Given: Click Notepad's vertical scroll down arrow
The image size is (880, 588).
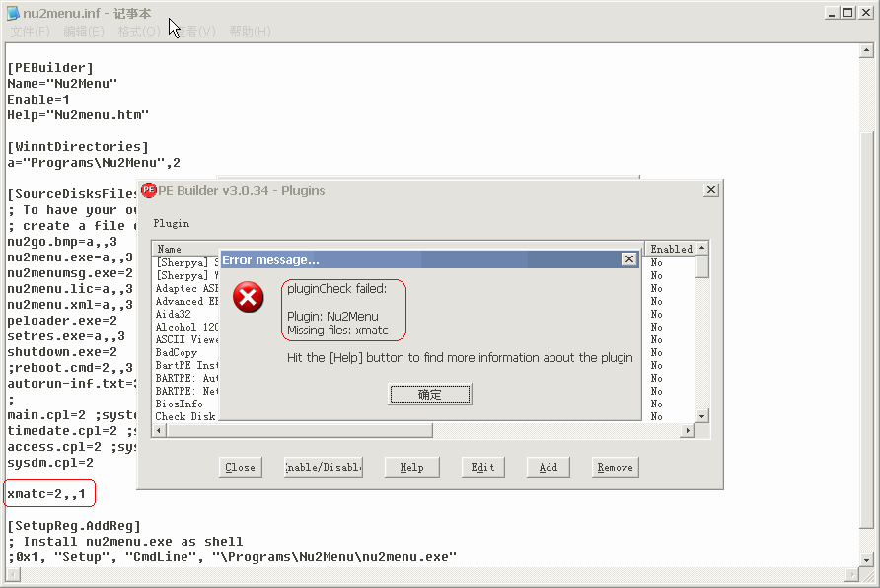Looking at the screenshot, I should point(866,560).
